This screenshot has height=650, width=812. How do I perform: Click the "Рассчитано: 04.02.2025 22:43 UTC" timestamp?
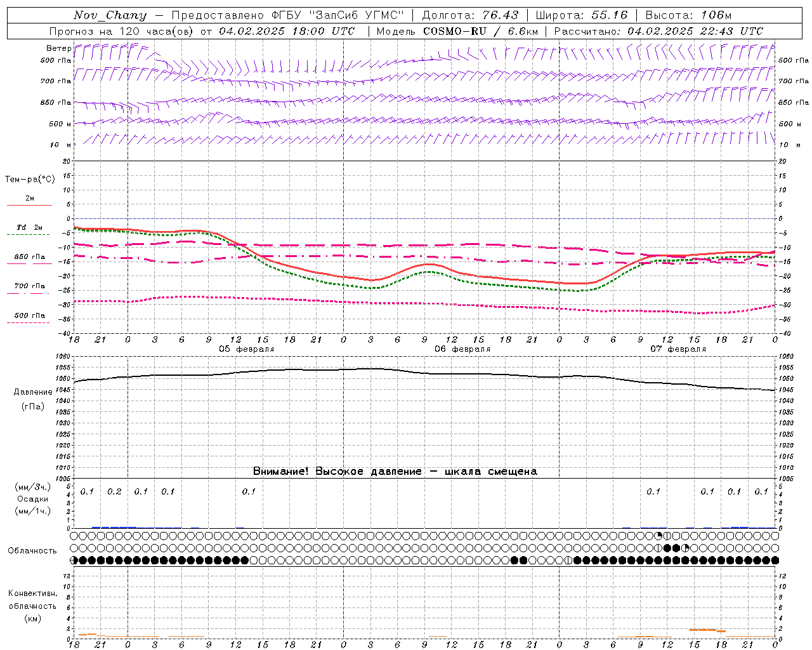pyautogui.click(x=659, y=31)
